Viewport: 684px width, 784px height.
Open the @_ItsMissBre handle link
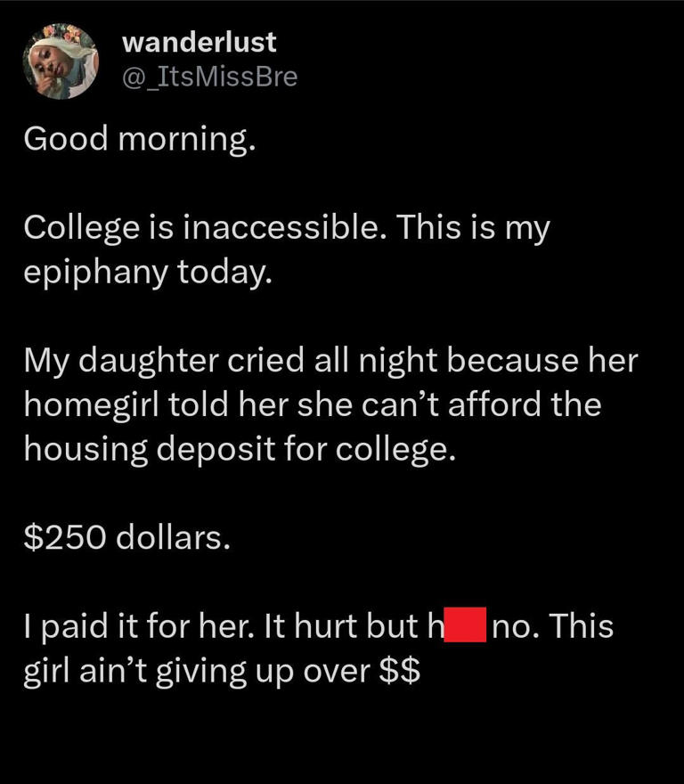[208, 77]
